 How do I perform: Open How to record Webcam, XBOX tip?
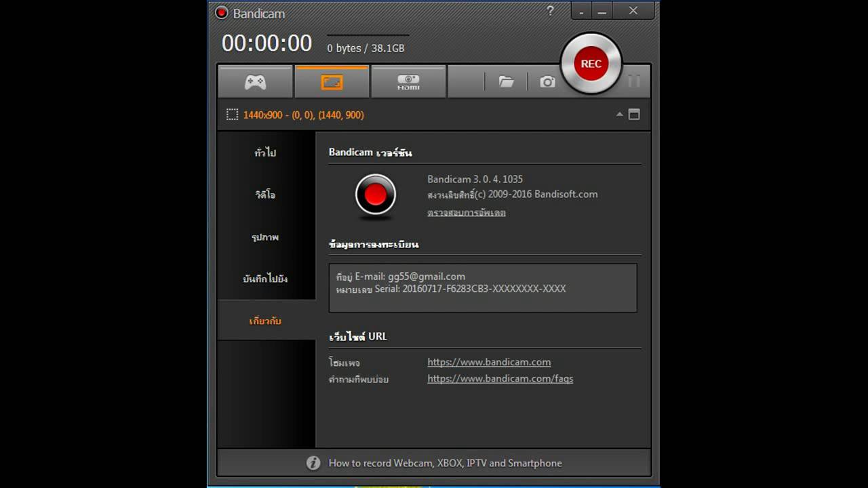(x=446, y=463)
